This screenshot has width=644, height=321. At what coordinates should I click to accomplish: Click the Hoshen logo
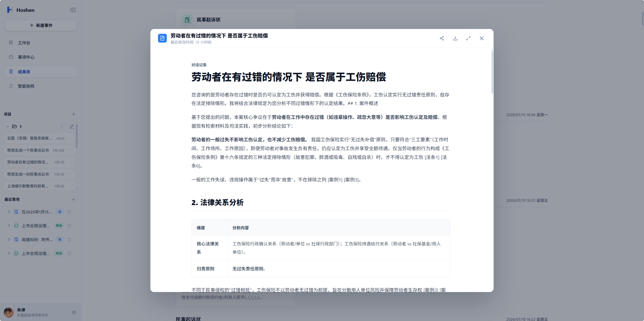[x=10, y=10]
